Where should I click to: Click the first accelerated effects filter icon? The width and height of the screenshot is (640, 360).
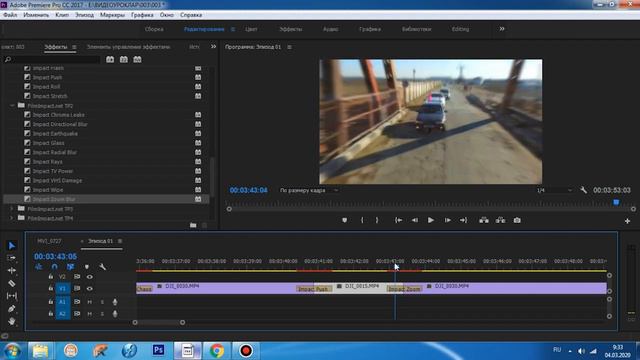point(110,60)
